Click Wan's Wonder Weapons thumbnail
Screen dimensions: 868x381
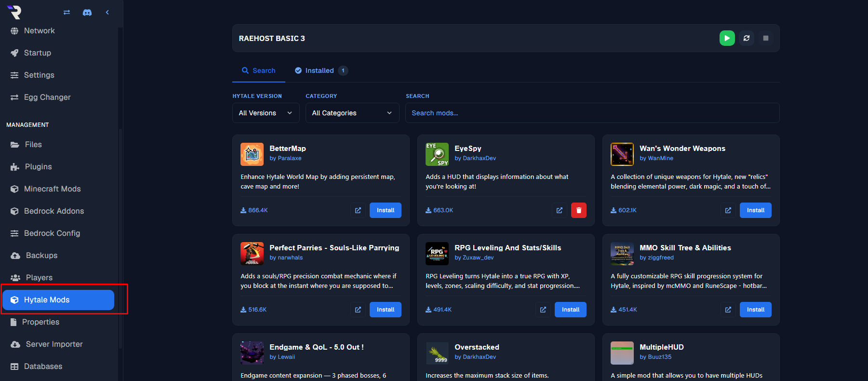pyautogui.click(x=622, y=154)
